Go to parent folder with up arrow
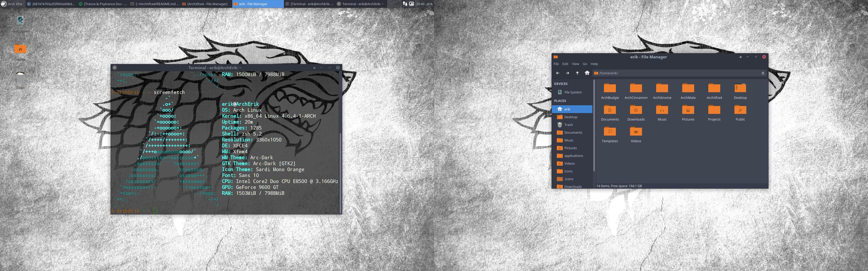This screenshot has height=271, width=868. click(x=577, y=73)
